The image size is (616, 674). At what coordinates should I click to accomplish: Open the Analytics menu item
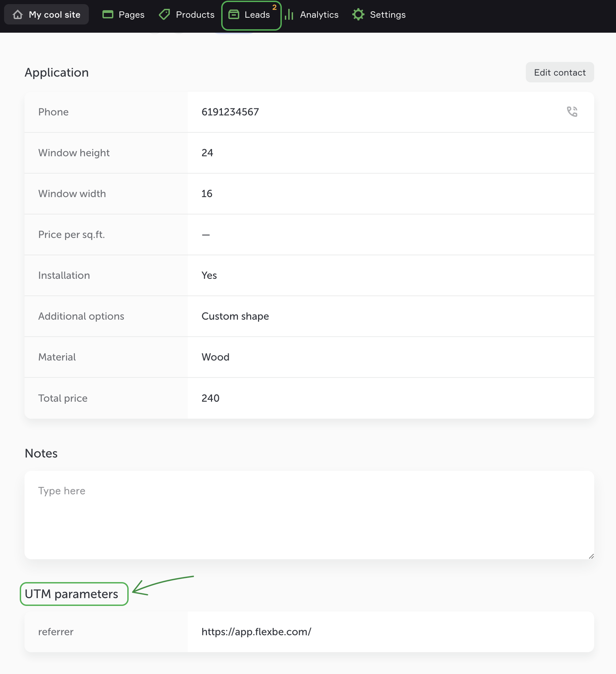(319, 15)
